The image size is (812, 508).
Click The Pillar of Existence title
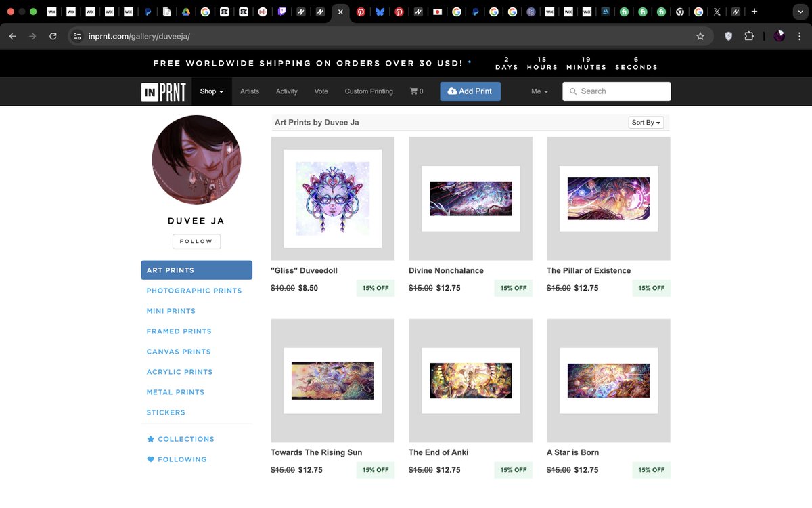point(589,270)
